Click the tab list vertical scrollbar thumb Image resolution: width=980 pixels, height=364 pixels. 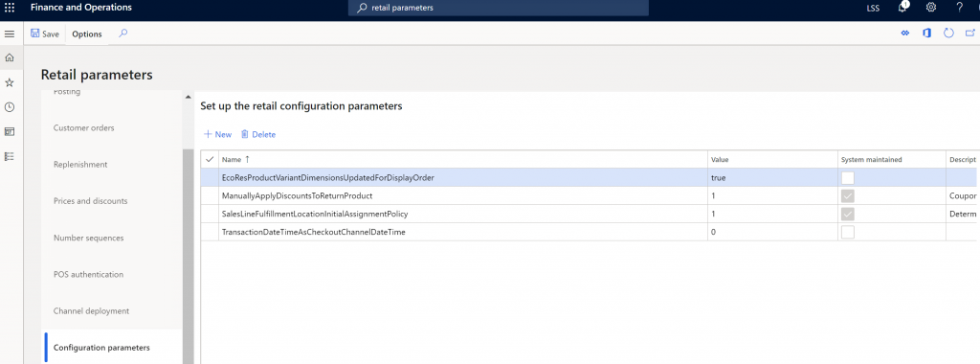click(x=189, y=257)
